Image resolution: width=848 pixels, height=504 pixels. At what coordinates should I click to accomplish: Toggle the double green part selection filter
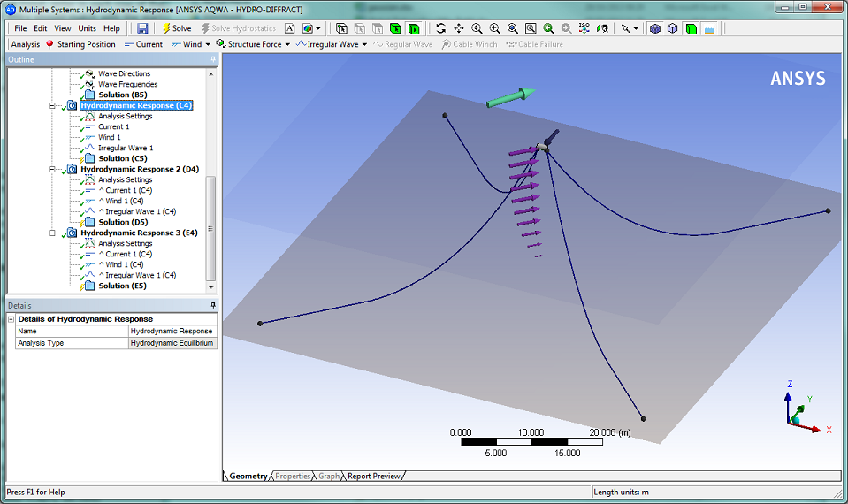(x=414, y=28)
